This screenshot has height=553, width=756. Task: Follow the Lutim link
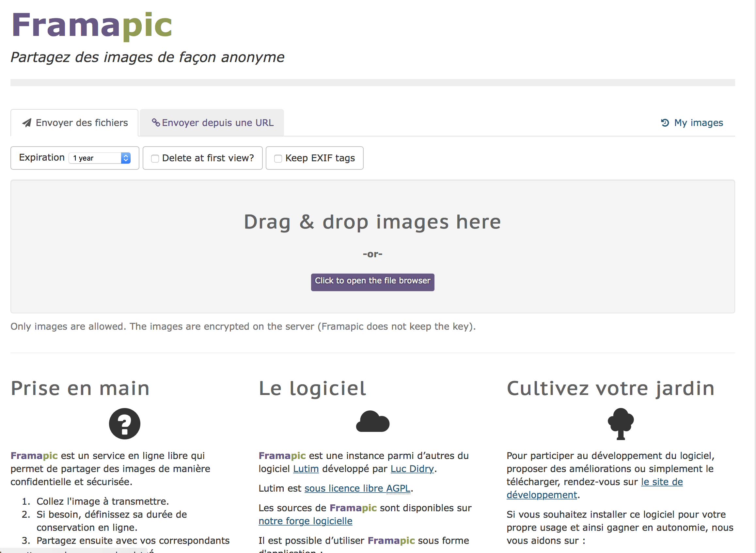[x=306, y=469]
